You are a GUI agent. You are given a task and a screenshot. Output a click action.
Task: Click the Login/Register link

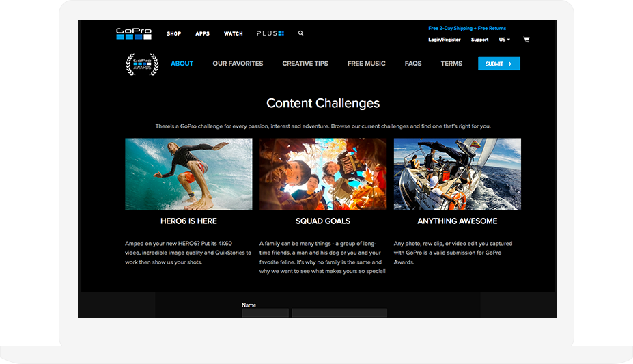pyautogui.click(x=444, y=40)
